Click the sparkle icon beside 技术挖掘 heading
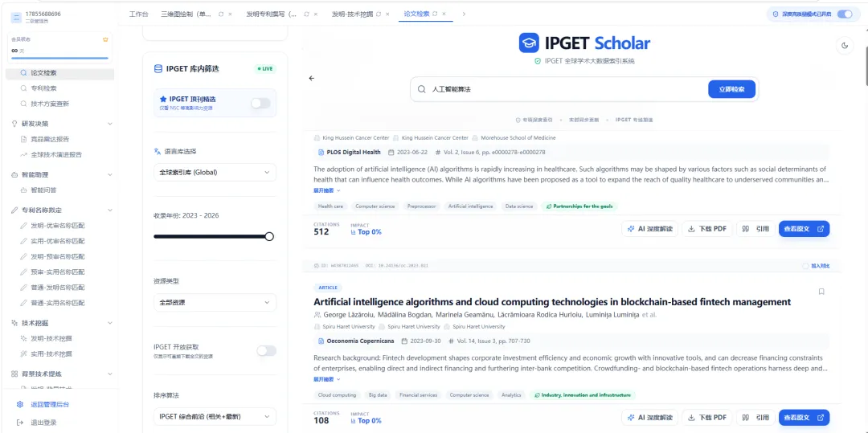The image size is (868, 433). tap(15, 323)
